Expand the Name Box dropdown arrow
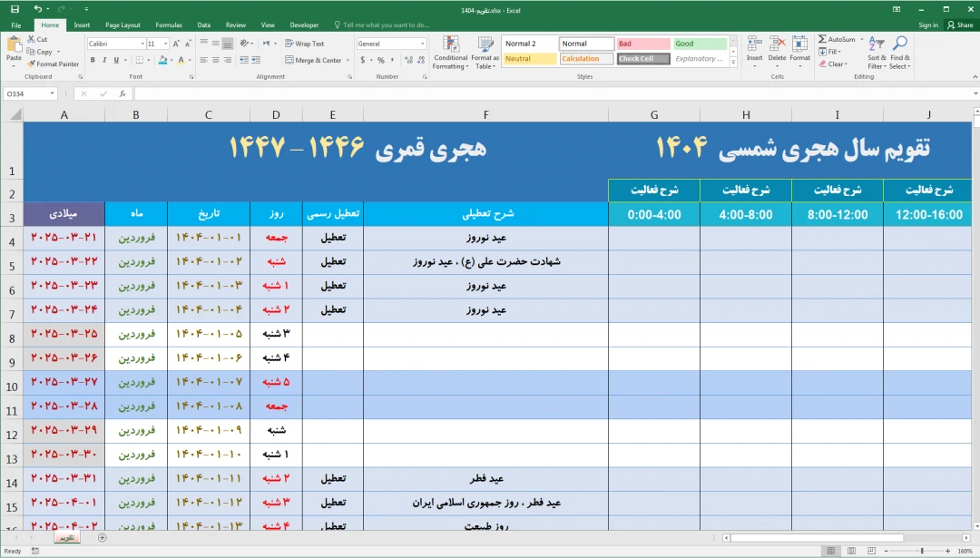 [x=53, y=93]
